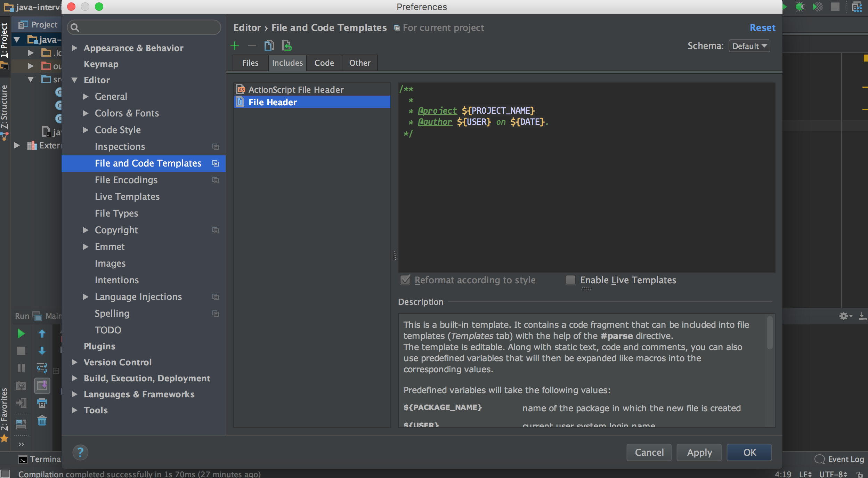Expand Languages & Frameworks section

(74, 394)
